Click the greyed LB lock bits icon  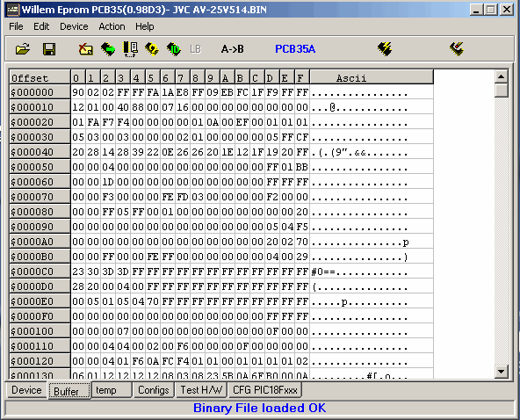(196, 49)
